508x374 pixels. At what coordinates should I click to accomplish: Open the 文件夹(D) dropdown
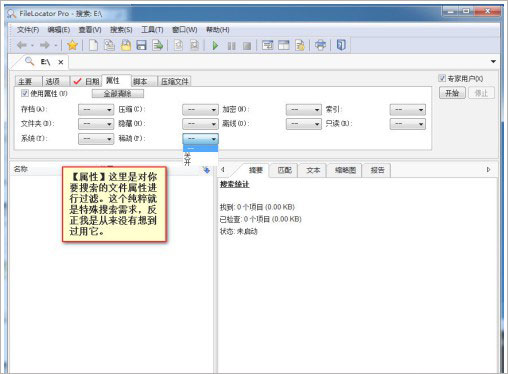point(96,124)
